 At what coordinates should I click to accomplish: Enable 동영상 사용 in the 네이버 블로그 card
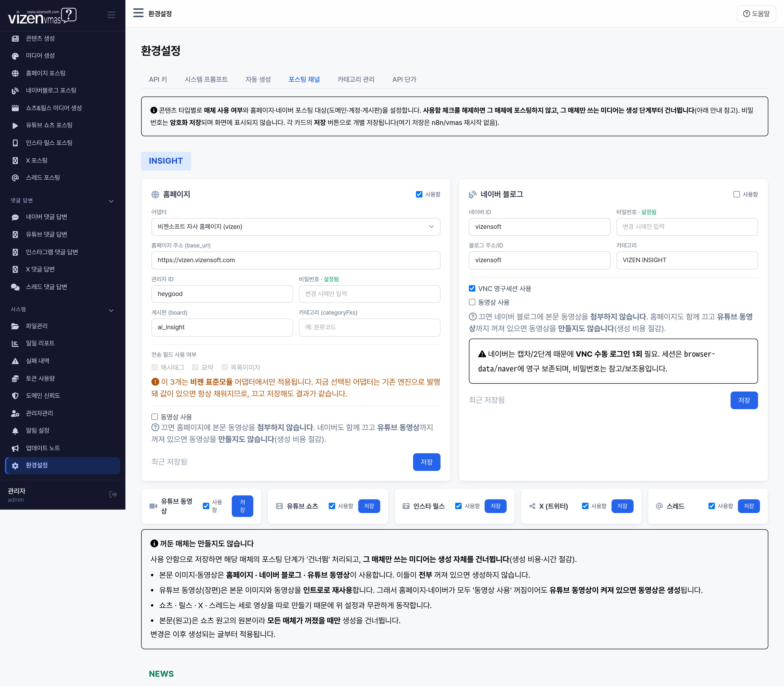point(472,302)
